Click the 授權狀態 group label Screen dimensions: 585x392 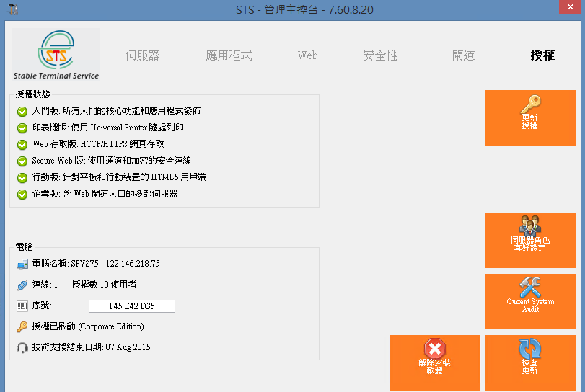pos(33,94)
